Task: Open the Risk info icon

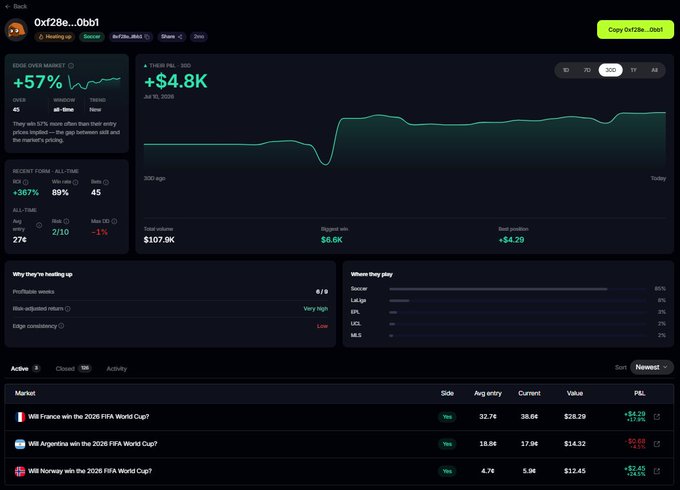Action: tap(66, 221)
